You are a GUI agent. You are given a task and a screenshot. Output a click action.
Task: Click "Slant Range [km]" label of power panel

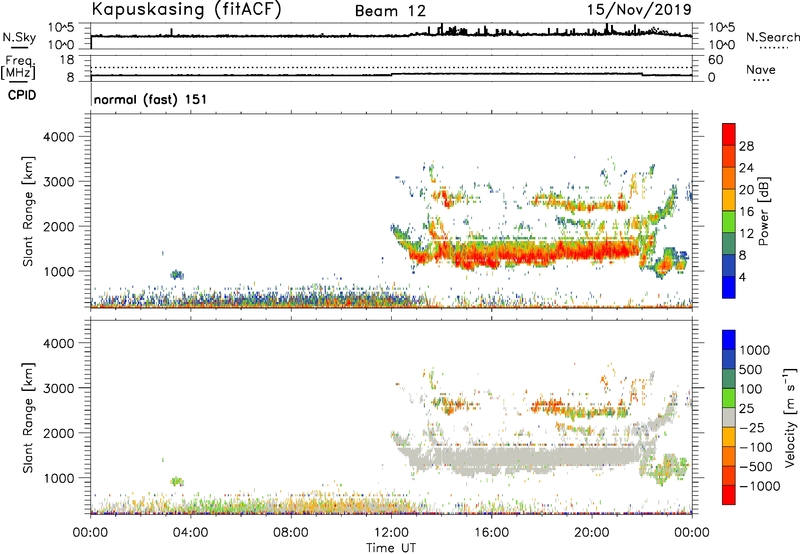point(28,211)
